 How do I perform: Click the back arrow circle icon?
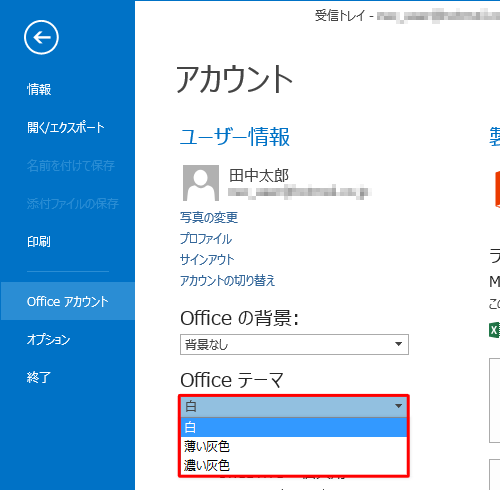tap(41, 37)
